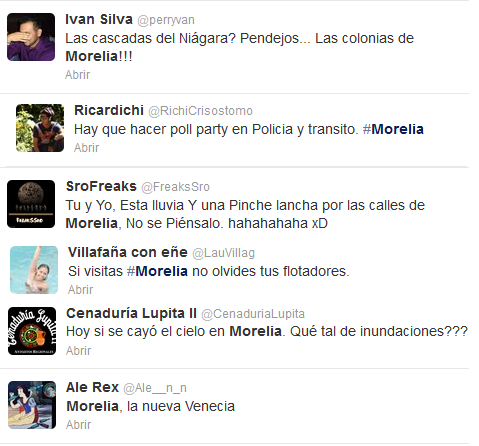Visit the @FreaksSro handle
The width and height of the screenshot is (479, 446).
(x=175, y=187)
